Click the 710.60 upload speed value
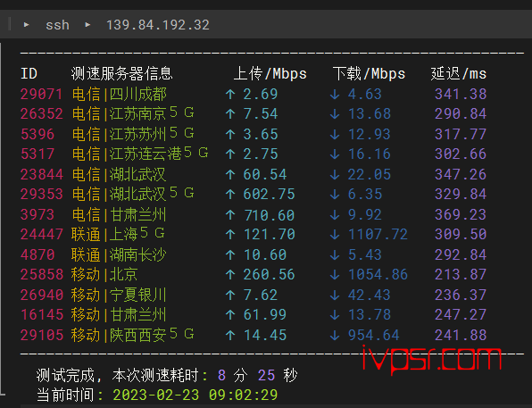The image size is (532, 408). (270, 215)
